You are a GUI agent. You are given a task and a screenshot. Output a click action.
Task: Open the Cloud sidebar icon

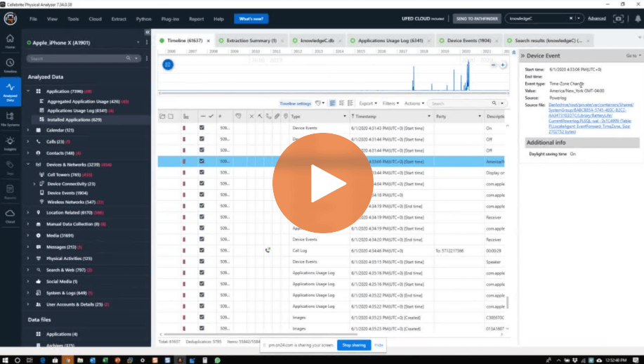[10, 215]
